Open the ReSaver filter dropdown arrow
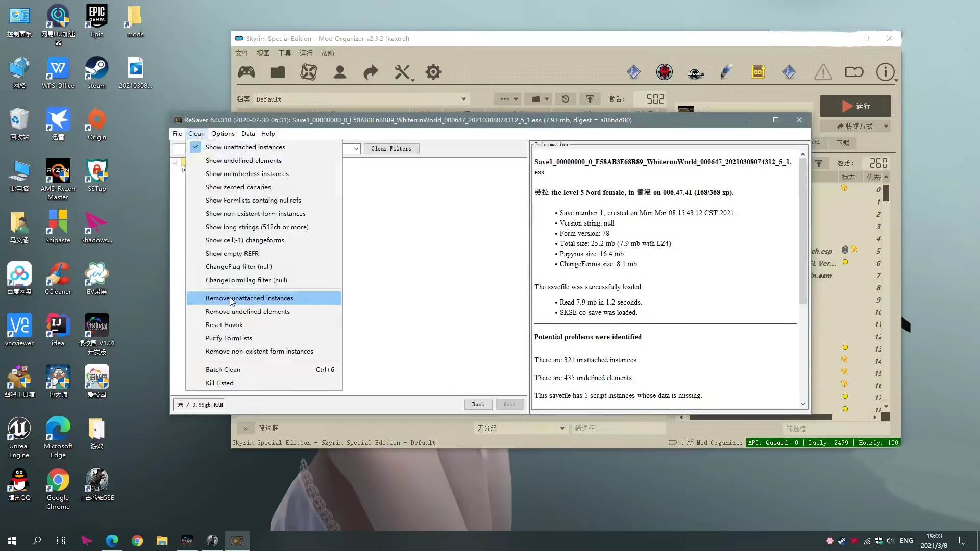980x551 pixels. (x=356, y=148)
